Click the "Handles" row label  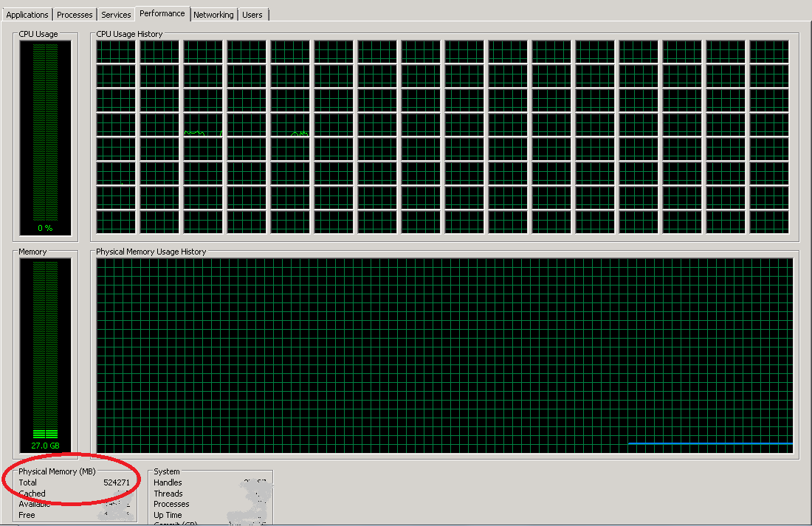point(168,482)
